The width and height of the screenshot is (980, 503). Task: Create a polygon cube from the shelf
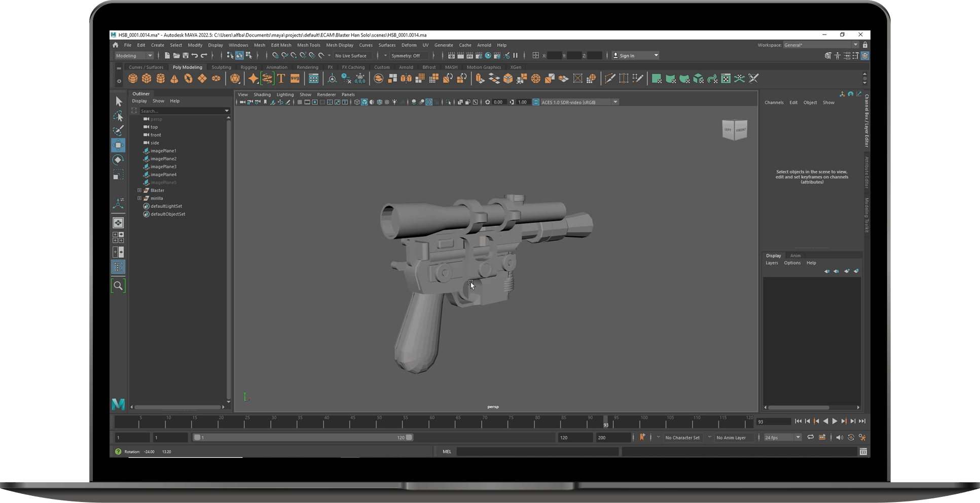click(x=147, y=79)
